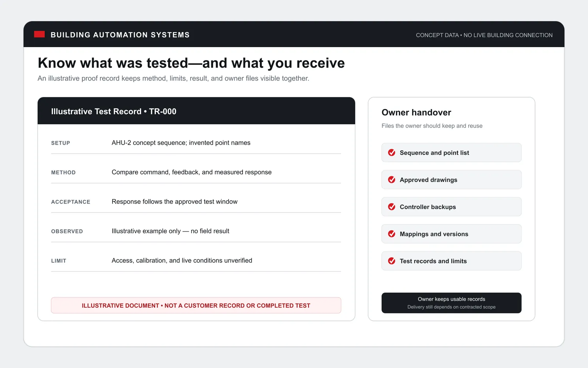The height and width of the screenshot is (368, 588).
Task: Click the 'Owner keeps usable records' button
Action: pos(451,303)
